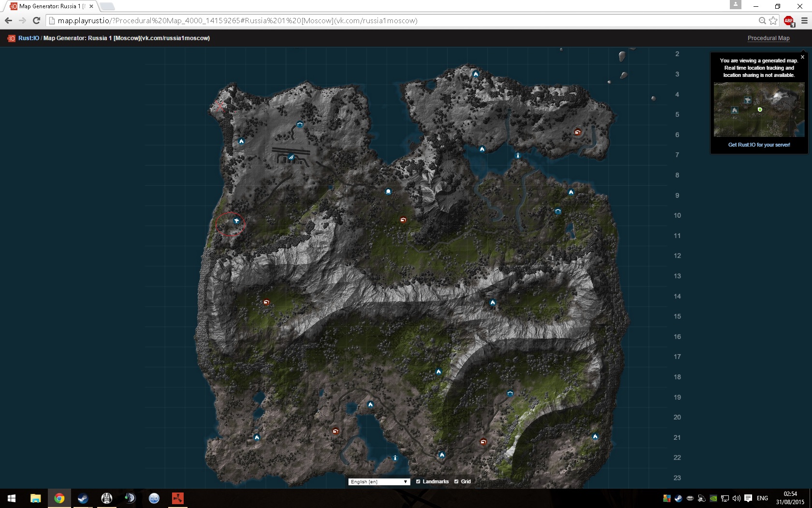
Task: Open the AVG antivirus tray icon
Action: click(667, 498)
